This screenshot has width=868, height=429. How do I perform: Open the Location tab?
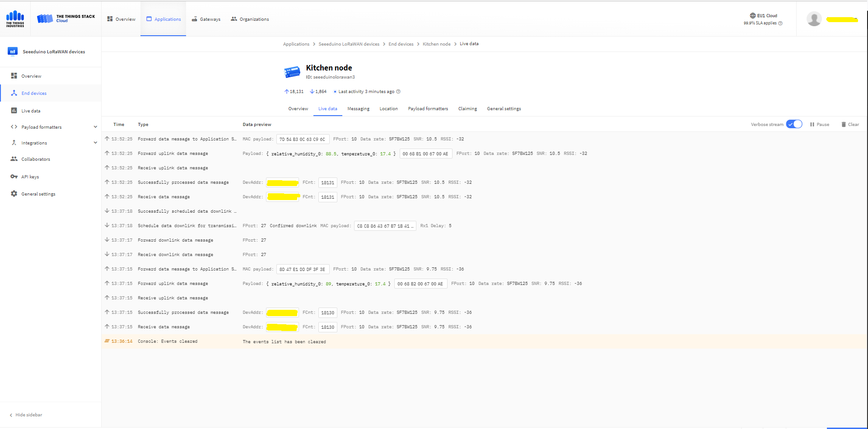click(x=388, y=109)
